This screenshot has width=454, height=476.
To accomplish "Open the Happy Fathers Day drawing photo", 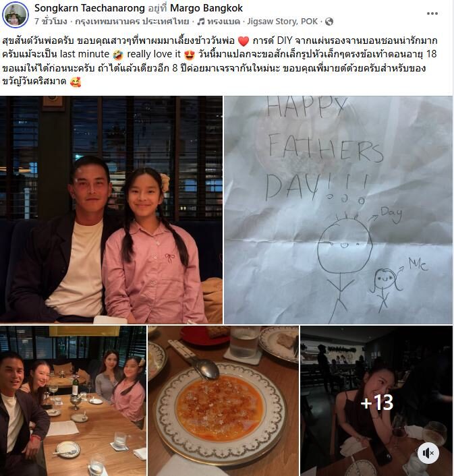I will [338, 210].
